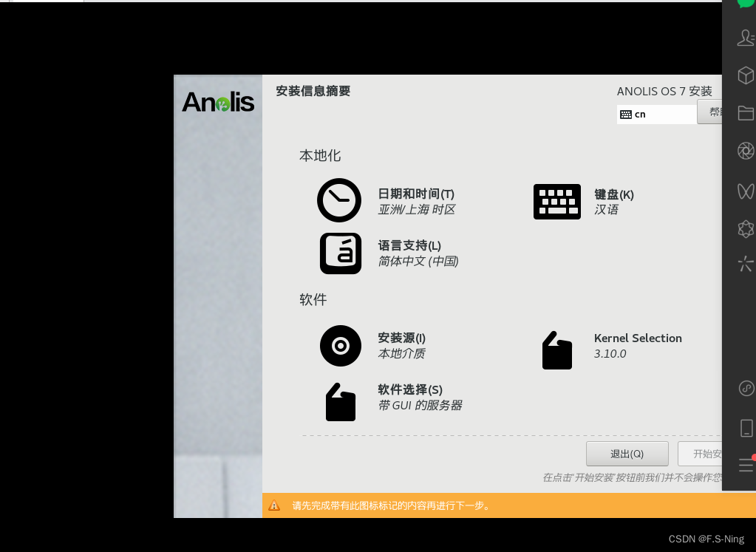This screenshot has width=756, height=552.
Task: Open the software selection package icon
Action: pyautogui.click(x=341, y=402)
